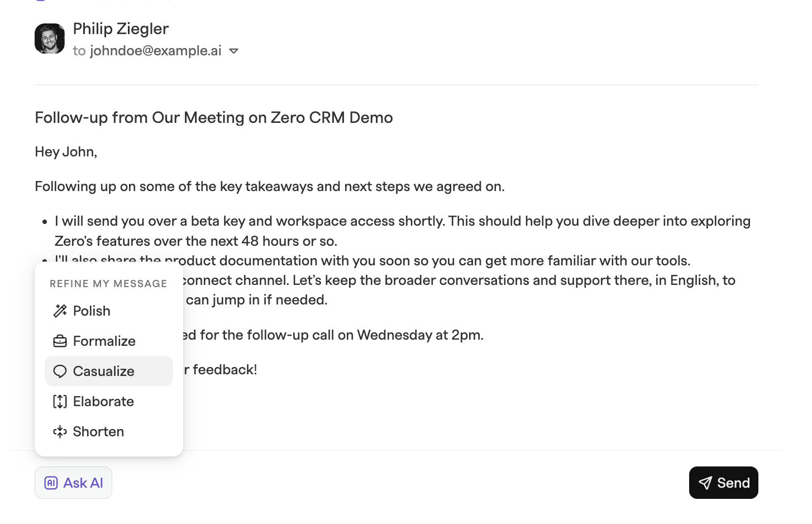Place cursor in Hey John greeting
The image size is (812, 524).
coord(66,152)
